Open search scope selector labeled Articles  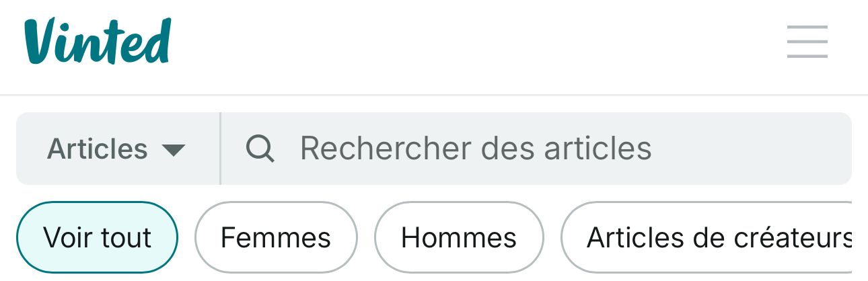(118, 149)
